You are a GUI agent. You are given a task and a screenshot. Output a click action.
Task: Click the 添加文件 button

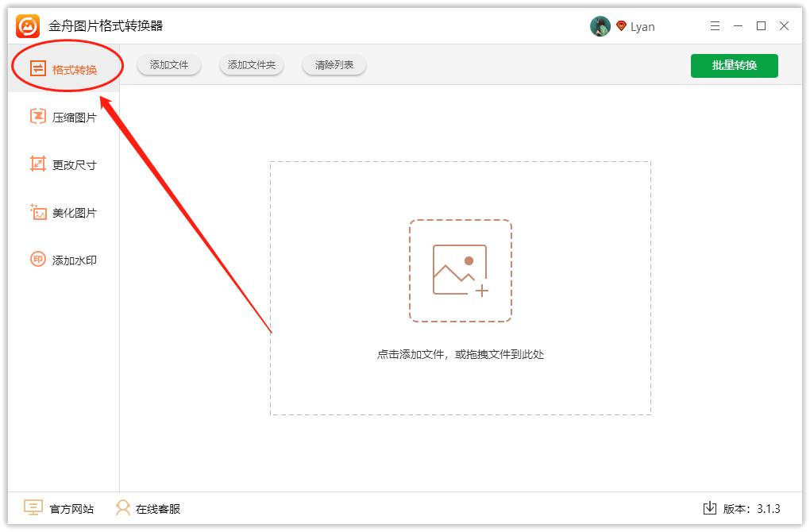(168, 66)
